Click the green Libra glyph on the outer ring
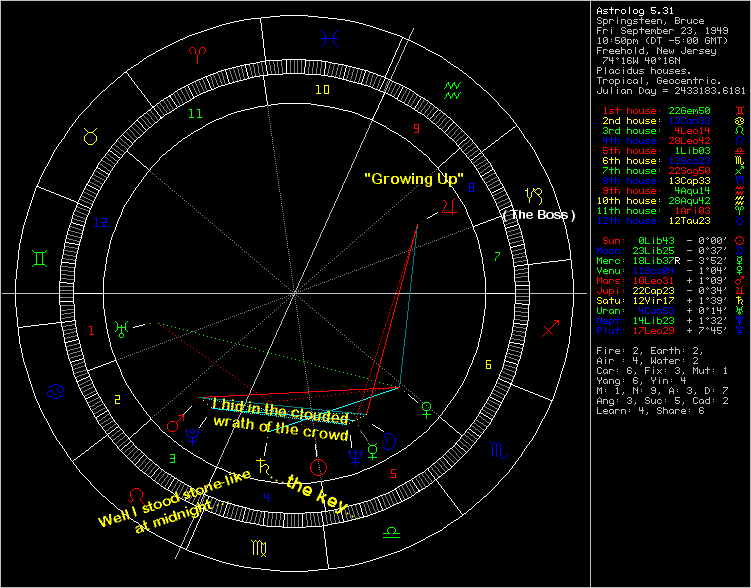This screenshot has width=751, height=588. point(391,532)
